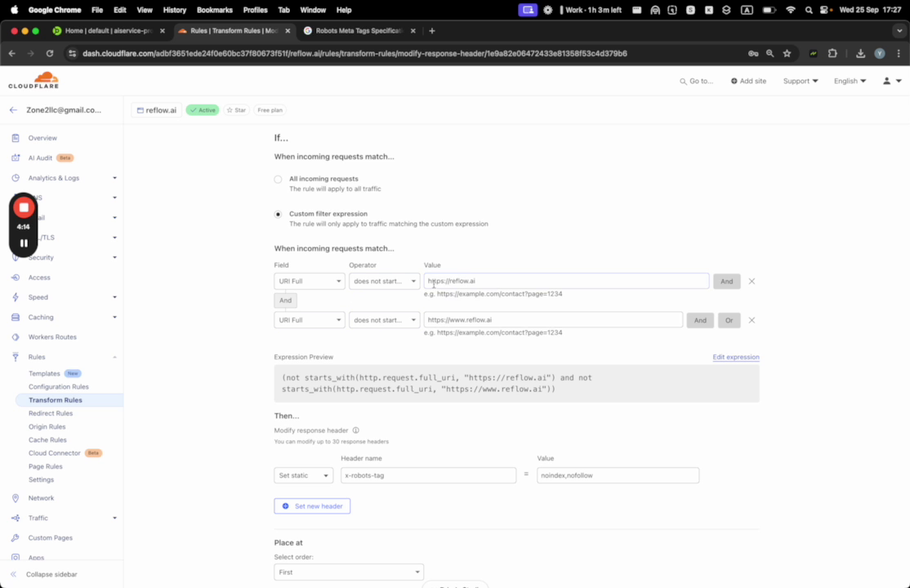This screenshot has width=910, height=588.
Task: Open Chrome extensions puzzle icon
Action: pyautogui.click(x=832, y=53)
